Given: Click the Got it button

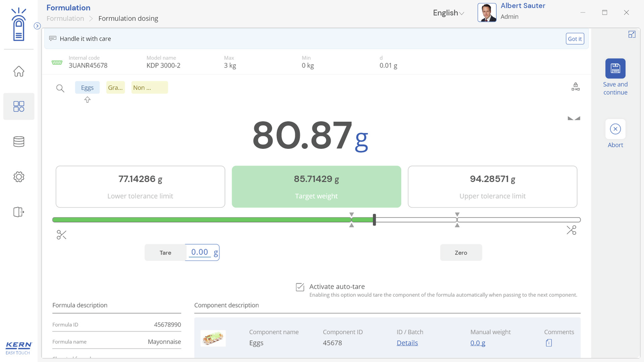Looking at the screenshot, I should [x=575, y=39].
